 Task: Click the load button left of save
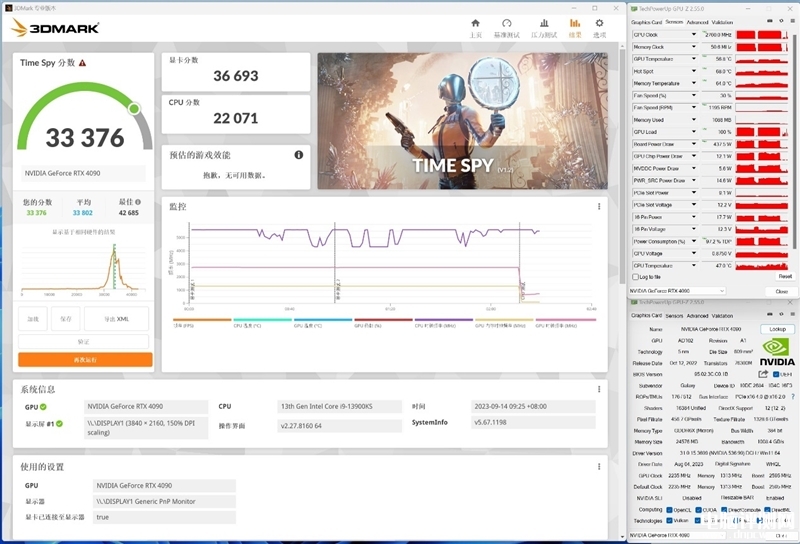pos(33,319)
